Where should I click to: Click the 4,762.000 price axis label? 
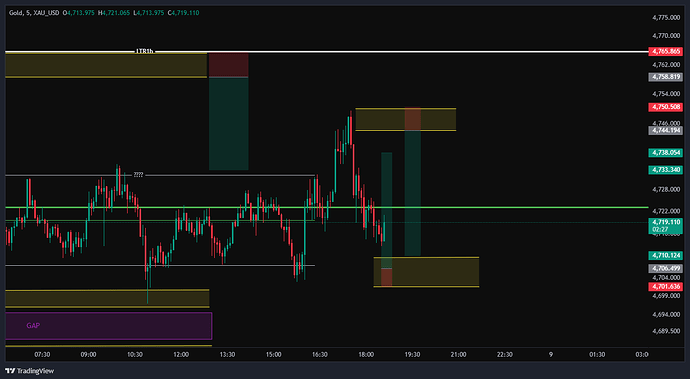666,65
